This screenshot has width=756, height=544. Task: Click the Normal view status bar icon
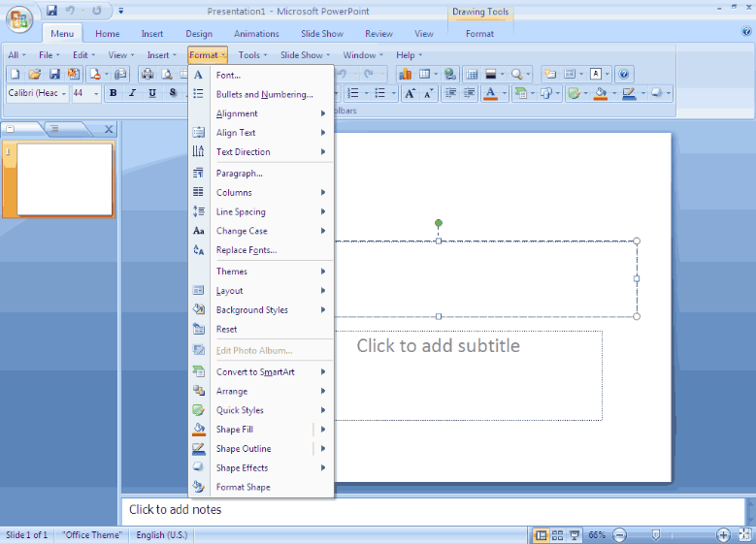541,535
